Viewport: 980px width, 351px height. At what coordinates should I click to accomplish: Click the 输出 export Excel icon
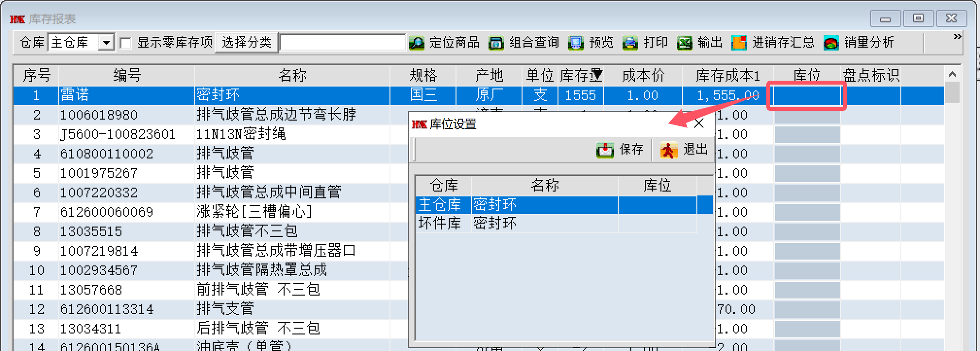click(x=684, y=43)
